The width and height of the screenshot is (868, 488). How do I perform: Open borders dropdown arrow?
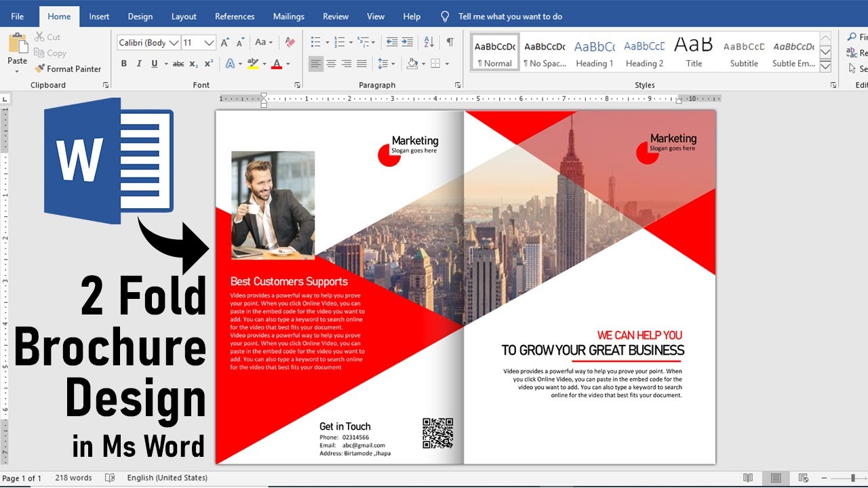[447, 64]
